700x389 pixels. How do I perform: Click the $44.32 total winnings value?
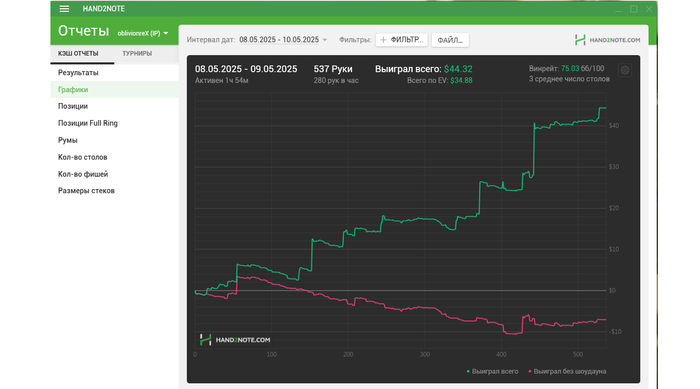[458, 69]
